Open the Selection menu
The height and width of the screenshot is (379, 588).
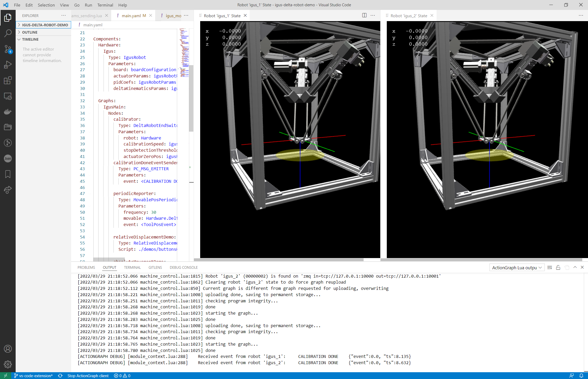[46, 5]
